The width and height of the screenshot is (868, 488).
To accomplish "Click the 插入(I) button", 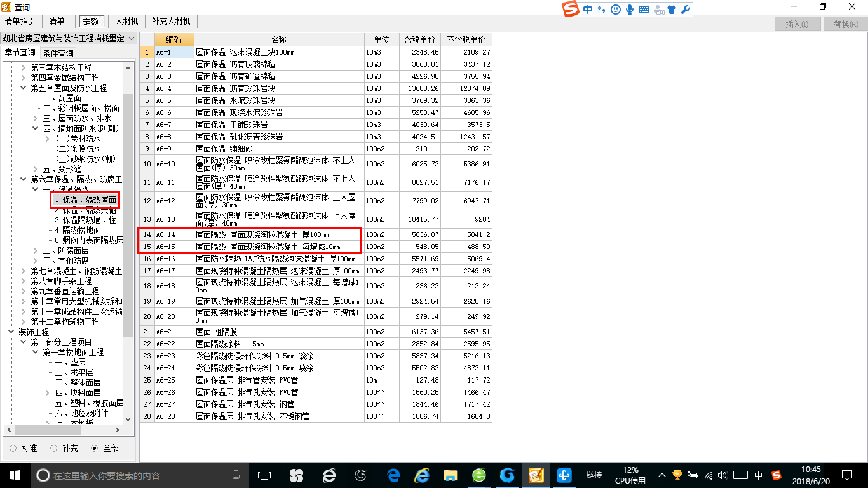I will (x=797, y=24).
